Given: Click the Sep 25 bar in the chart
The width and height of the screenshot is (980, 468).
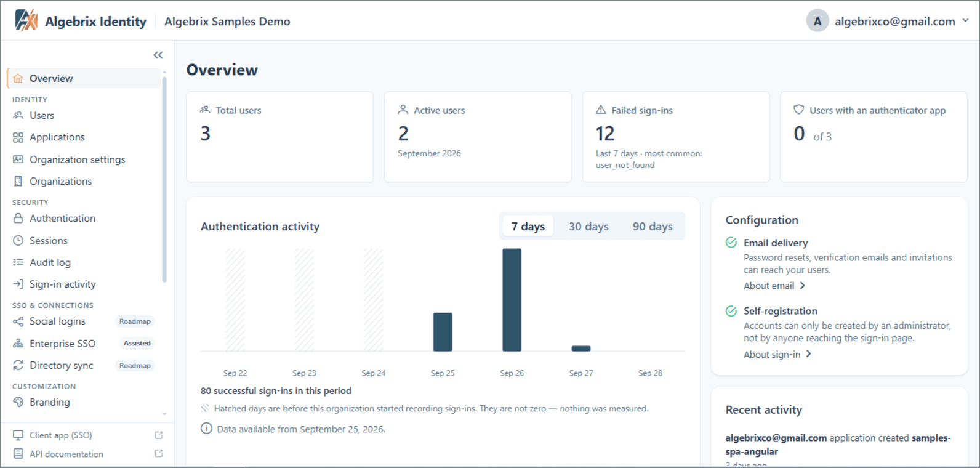Looking at the screenshot, I should click(x=443, y=332).
